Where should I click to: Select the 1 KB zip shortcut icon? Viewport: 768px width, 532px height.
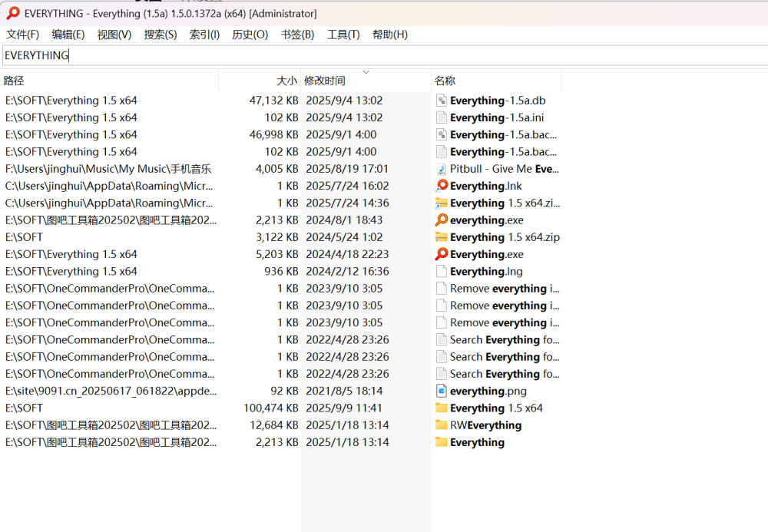[442, 203]
